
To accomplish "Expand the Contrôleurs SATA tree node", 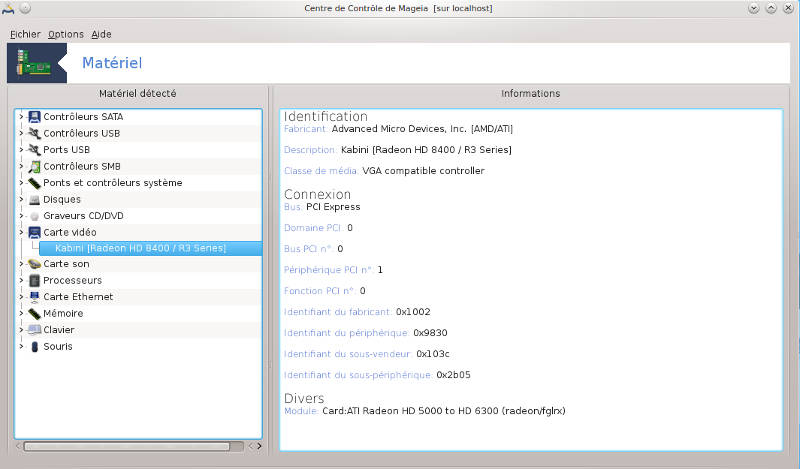I will (21, 117).
